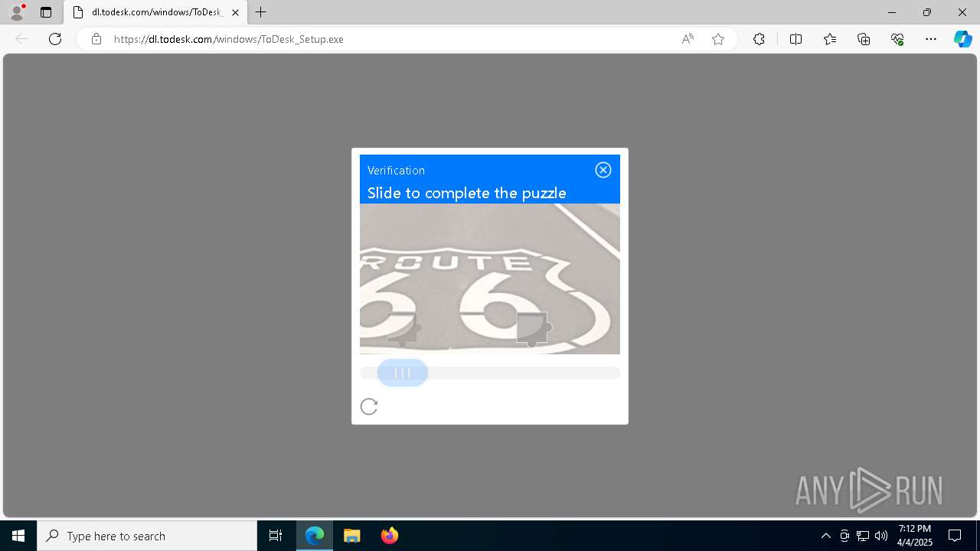This screenshot has height=551, width=980.
Task: Close the verification puzzle dialog
Action: pyautogui.click(x=603, y=170)
